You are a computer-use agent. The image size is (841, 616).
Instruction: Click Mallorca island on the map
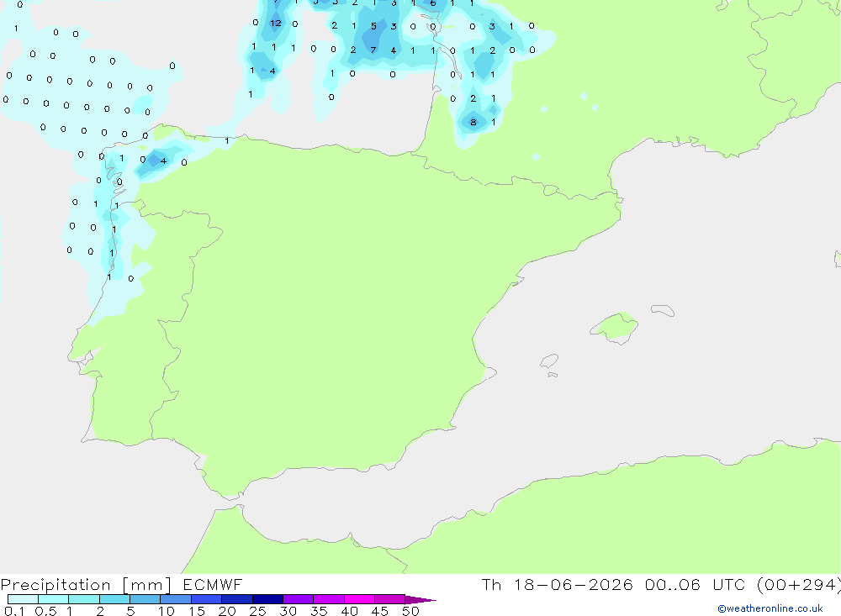(x=614, y=328)
